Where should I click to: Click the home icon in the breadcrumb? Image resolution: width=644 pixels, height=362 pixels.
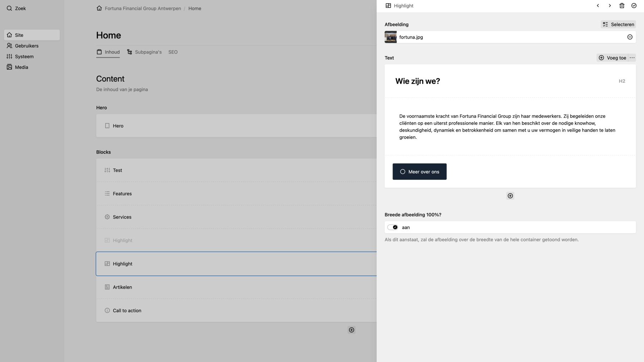(x=99, y=8)
